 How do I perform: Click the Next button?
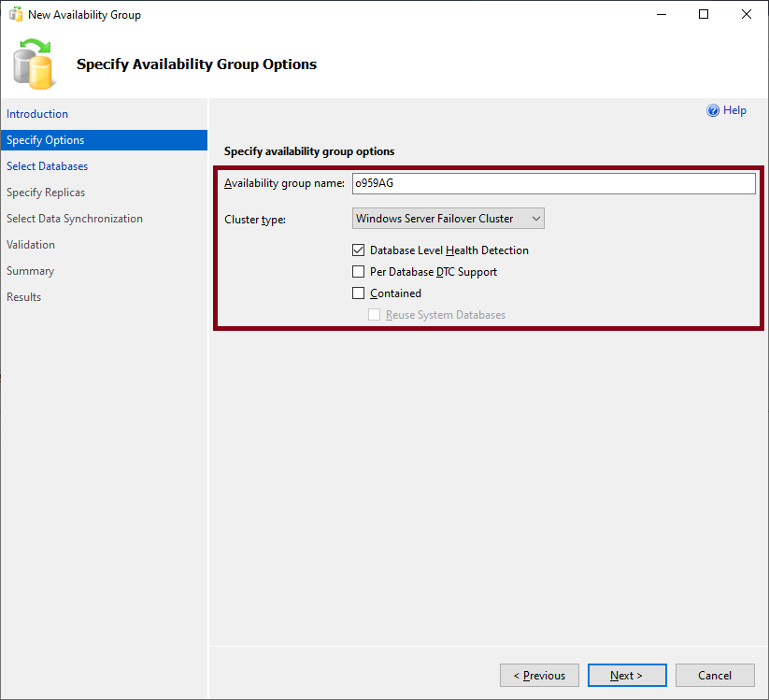point(627,676)
